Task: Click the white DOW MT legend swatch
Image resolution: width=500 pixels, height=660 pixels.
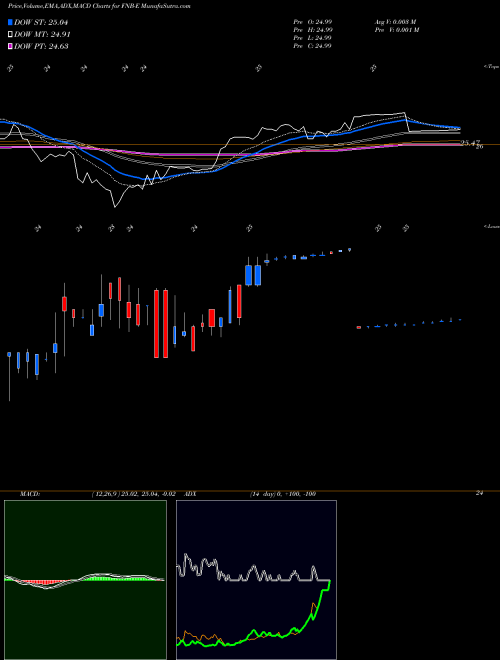Action: point(10,35)
